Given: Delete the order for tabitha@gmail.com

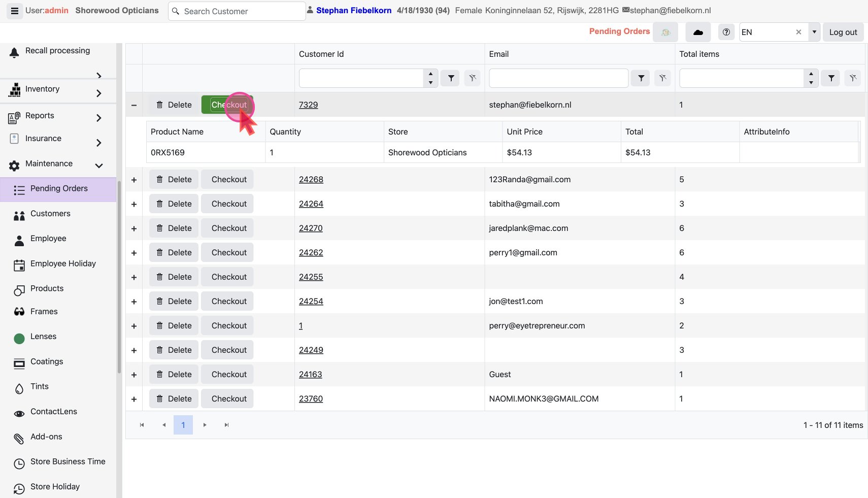Looking at the screenshot, I should [x=174, y=204].
